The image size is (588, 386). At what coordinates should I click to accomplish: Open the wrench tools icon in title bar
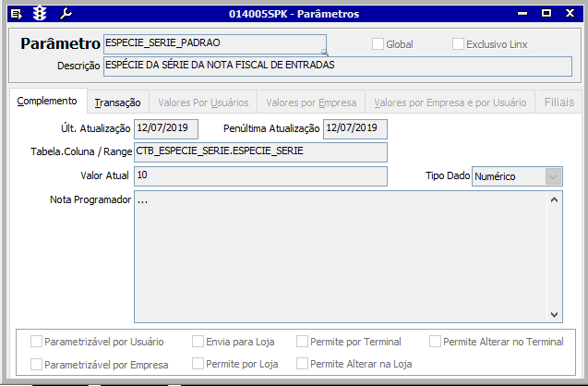[66, 14]
